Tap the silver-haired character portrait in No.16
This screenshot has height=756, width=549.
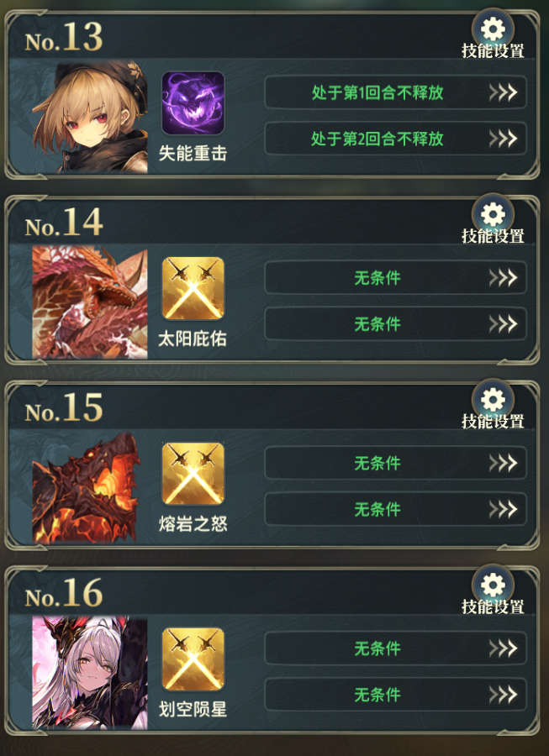[x=90, y=673]
